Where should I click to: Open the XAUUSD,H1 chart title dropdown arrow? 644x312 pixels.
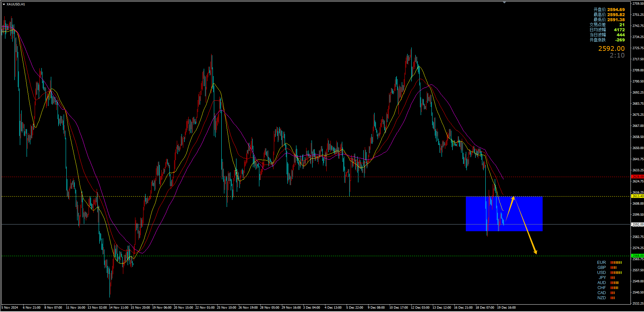click(x=4, y=4)
